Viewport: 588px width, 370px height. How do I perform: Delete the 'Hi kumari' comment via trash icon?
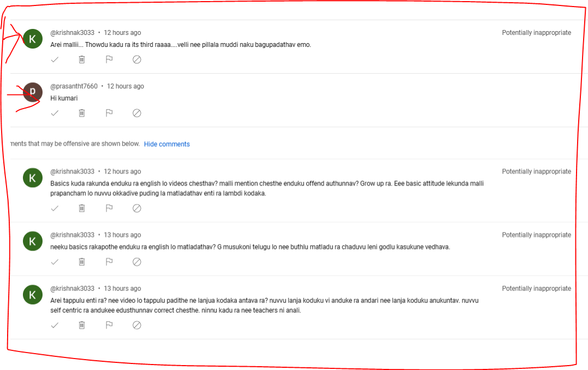(x=82, y=113)
